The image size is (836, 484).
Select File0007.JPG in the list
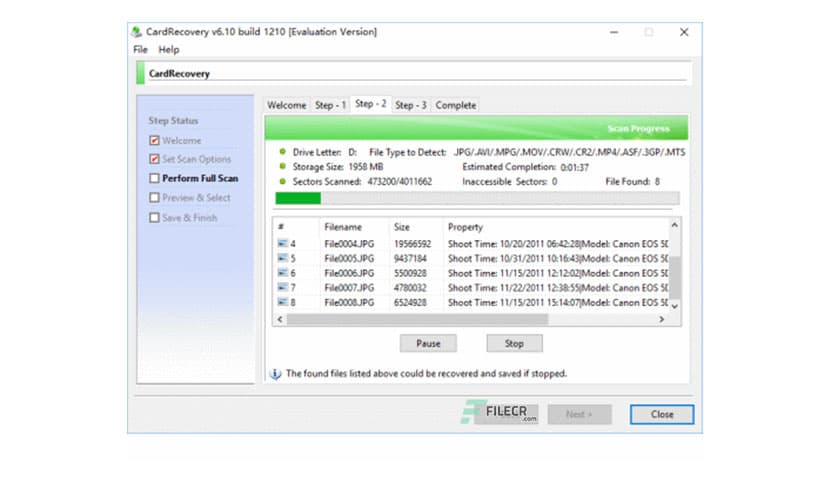tap(349, 288)
